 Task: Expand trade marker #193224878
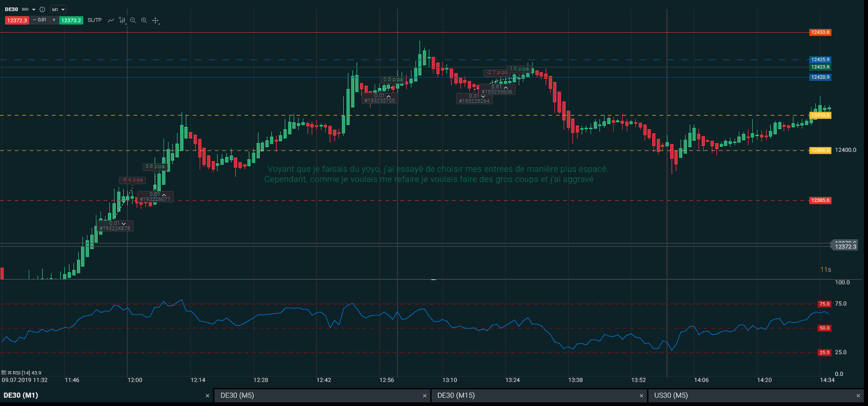[123, 223]
